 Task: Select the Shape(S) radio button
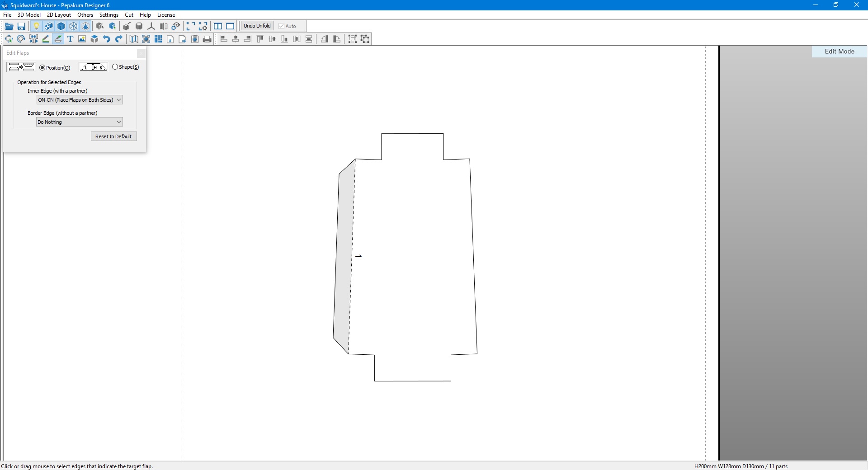coord(115,67)
